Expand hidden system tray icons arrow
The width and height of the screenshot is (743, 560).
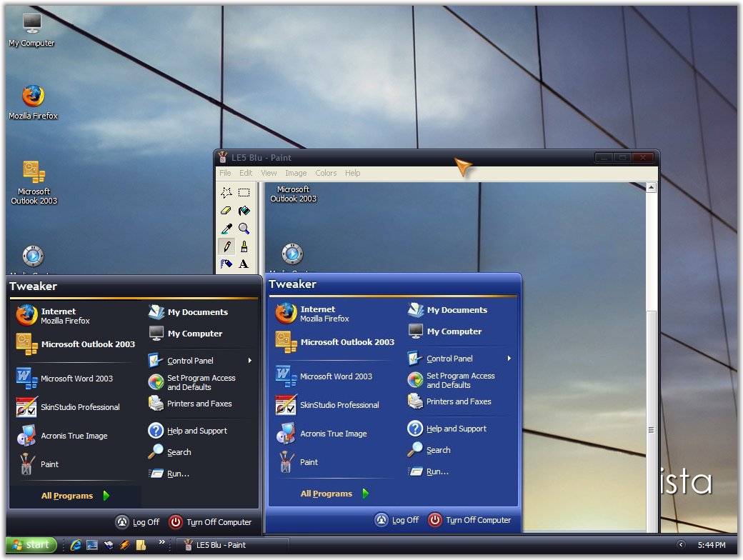click(680, 545)
